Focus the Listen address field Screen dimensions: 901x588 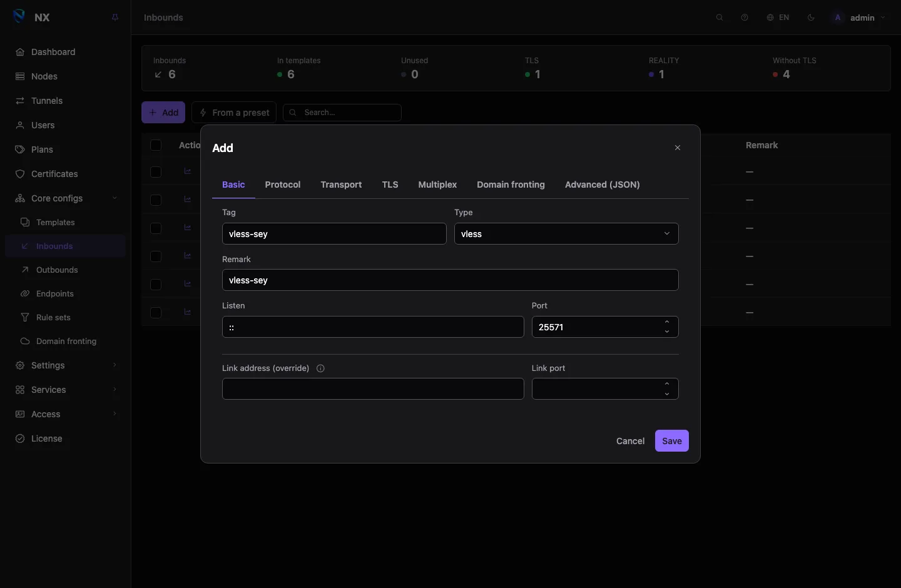coord(373,327)
